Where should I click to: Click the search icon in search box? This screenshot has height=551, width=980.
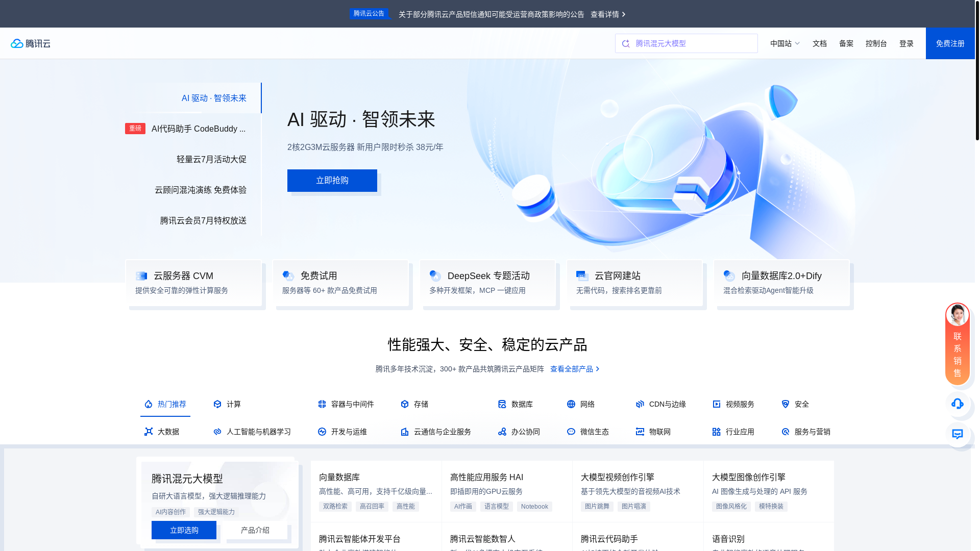(x=626, y=43)
